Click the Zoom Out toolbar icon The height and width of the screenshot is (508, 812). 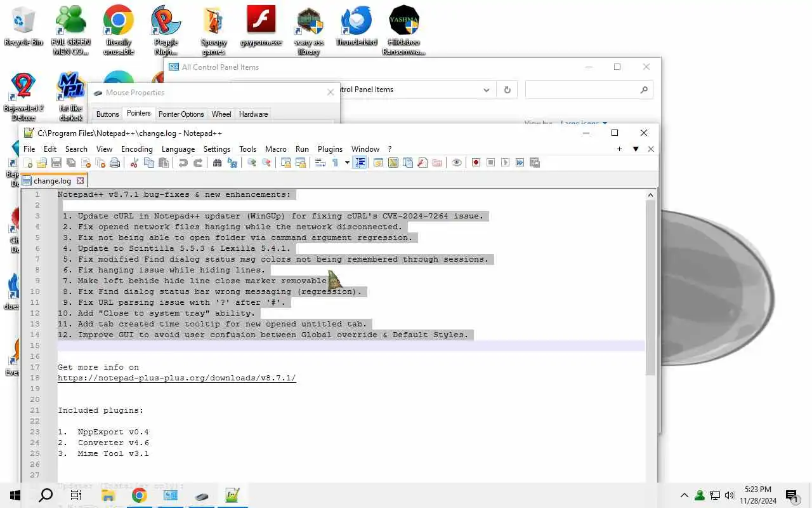pyautogui.click(x=266, y=163)
